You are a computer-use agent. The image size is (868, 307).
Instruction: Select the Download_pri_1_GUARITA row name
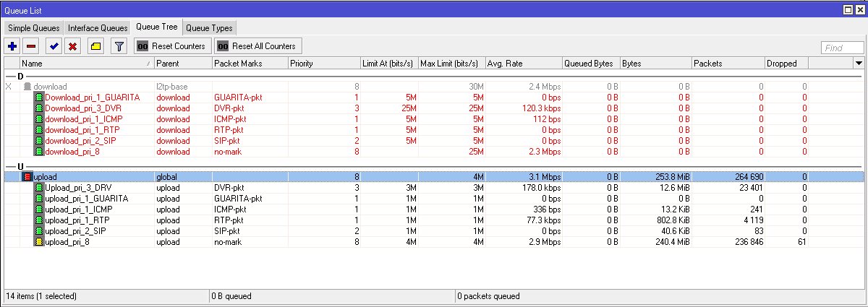[x=92, y=98]
